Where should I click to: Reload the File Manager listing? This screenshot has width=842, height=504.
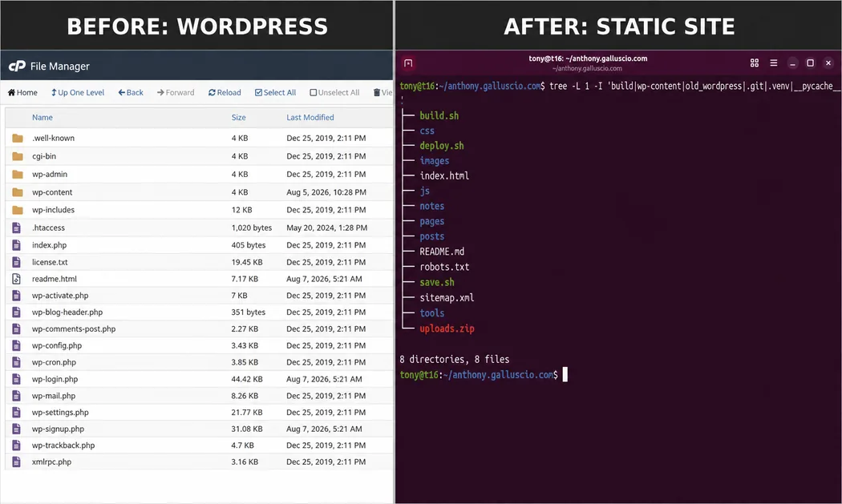click(x=225, y=92)
